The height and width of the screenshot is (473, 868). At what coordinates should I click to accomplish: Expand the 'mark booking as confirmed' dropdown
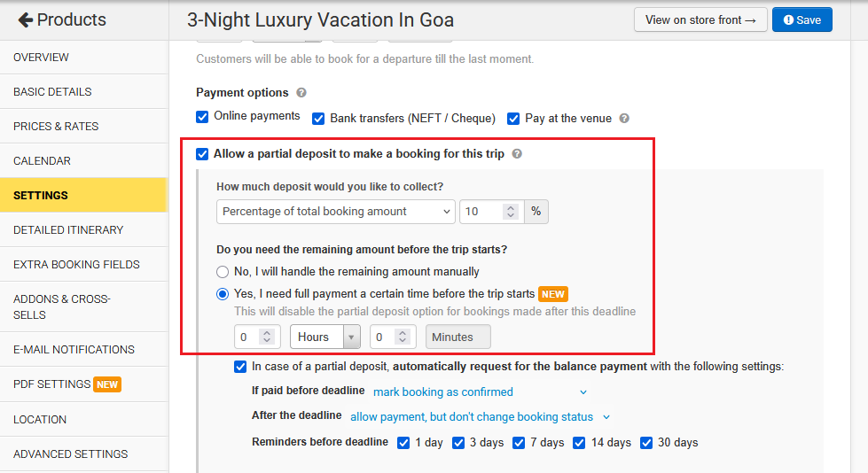point(480,392)
